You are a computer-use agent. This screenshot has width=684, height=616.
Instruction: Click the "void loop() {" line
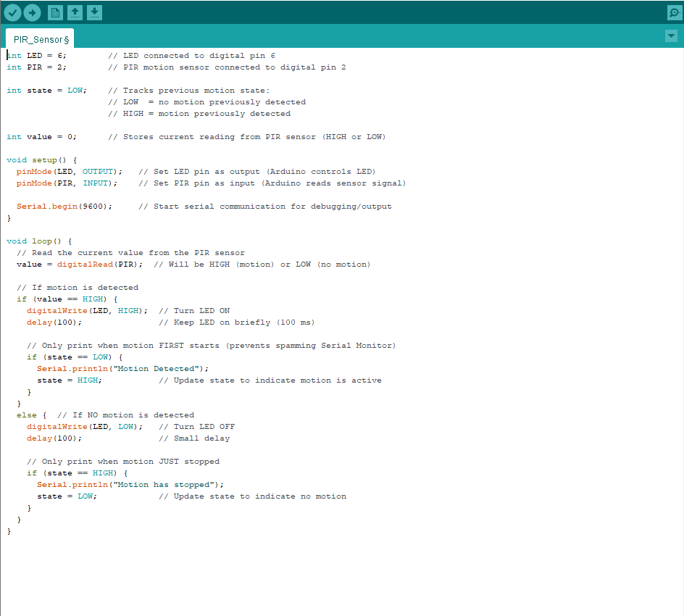[39, 241]
